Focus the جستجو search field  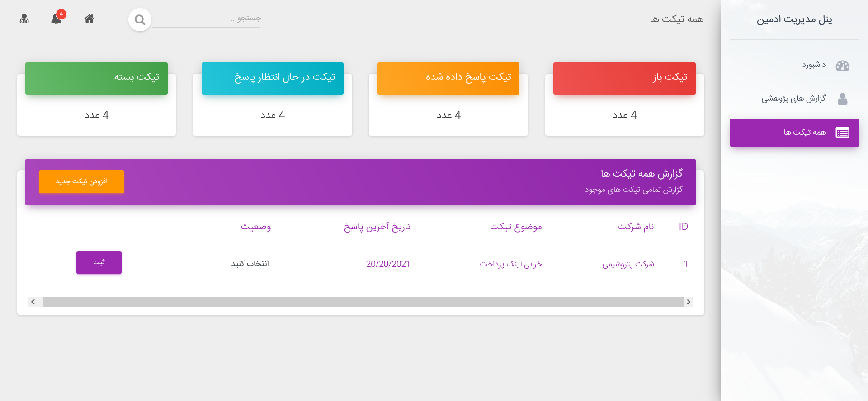[207, 19]
